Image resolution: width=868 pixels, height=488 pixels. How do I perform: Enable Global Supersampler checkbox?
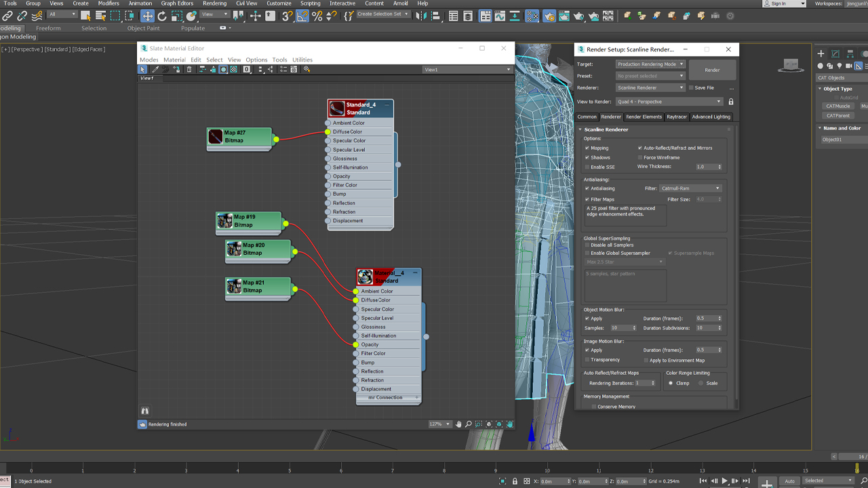click(587, 253)
